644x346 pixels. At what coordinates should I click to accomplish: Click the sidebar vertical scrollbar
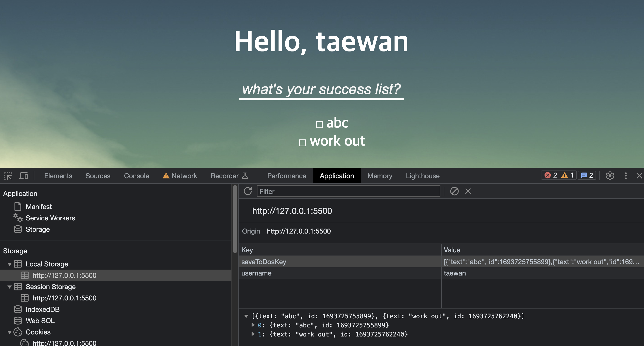click(235, 219)
